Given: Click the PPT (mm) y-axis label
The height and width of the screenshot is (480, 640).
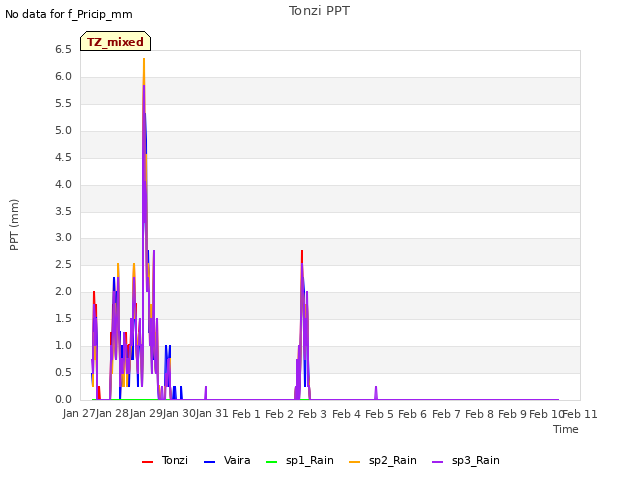Looking at the screenshot, I should (14, 224).
